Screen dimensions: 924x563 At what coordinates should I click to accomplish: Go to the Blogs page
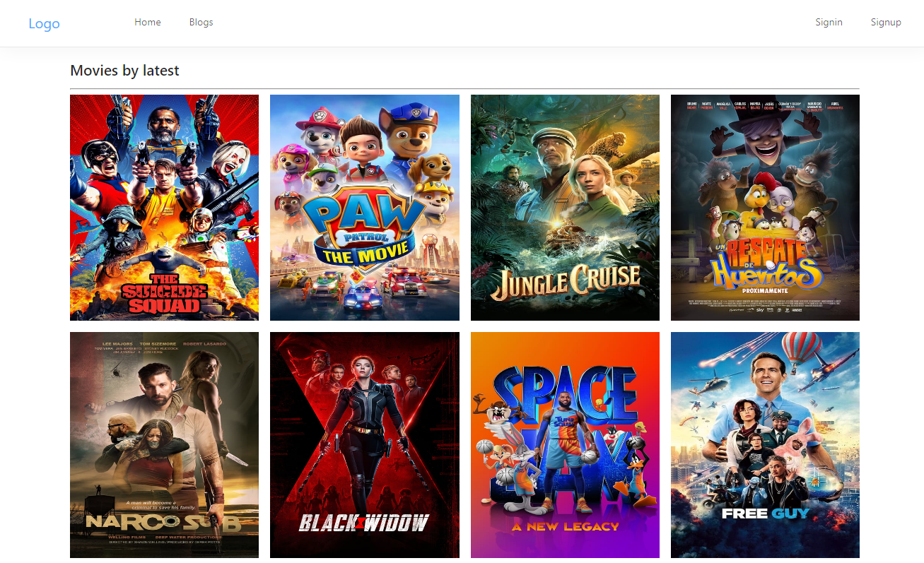(201, 22)
